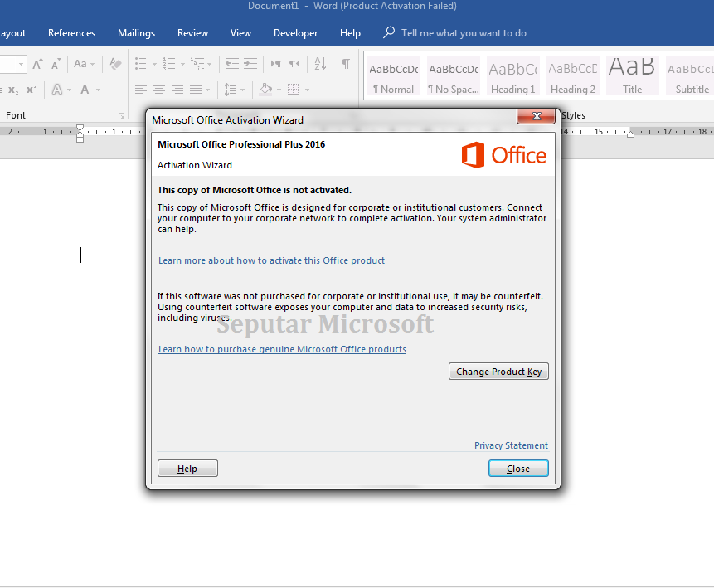The image size is (714, 588).
Task: Expand the Multilevel List dropdown arrow
Action: pyautogui.click(x=210, y=65)
